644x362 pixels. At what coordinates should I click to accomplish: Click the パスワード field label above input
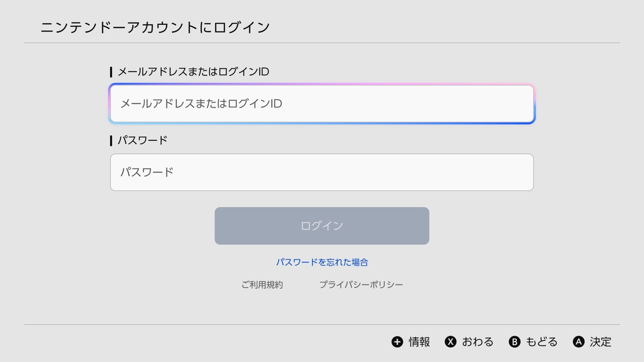click(142, 140)
